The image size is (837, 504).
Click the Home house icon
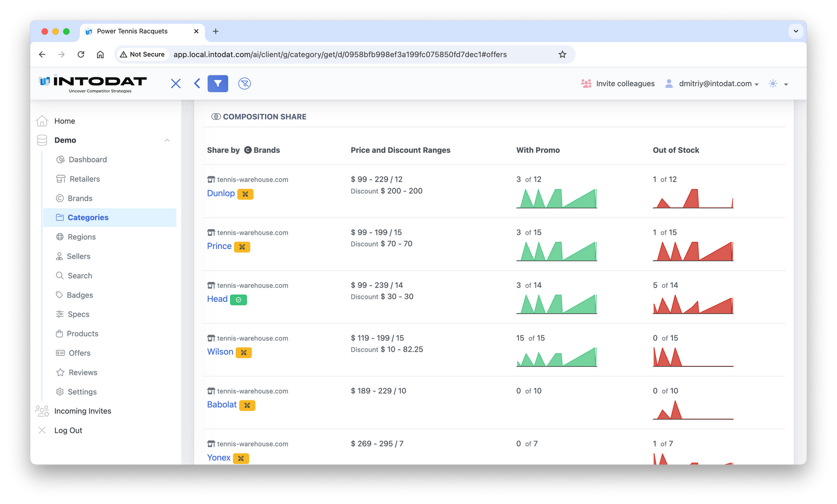[x=42, y=121]
